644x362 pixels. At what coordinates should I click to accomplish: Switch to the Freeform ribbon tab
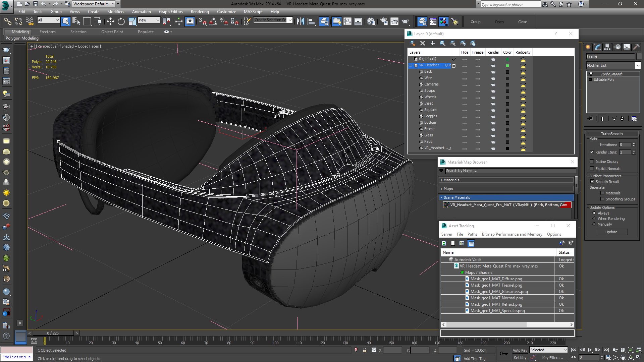tap(48, 32)
